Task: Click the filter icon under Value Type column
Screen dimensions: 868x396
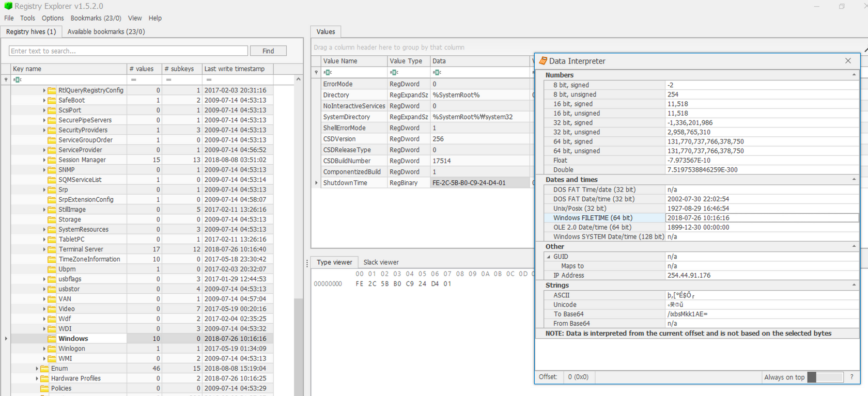Action: (x=394, y=72)
